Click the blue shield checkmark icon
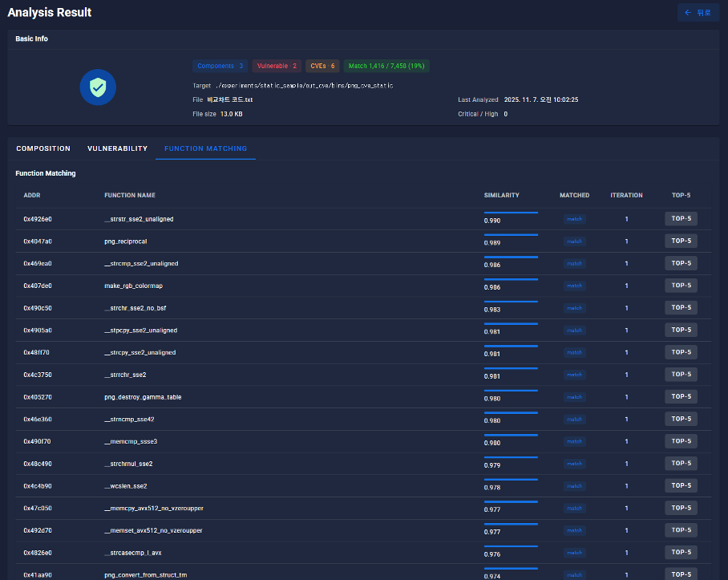This screenshot has width=728, height=580. click(98, 87)
